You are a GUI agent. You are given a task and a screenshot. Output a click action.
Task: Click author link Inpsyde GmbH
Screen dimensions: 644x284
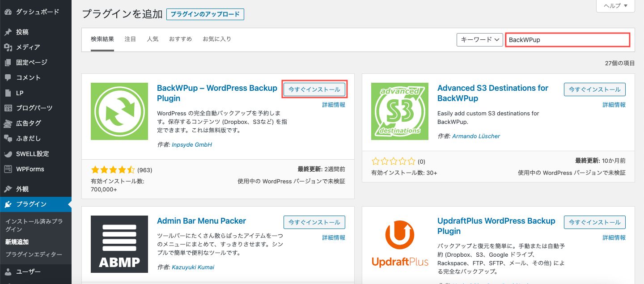(x=192, y=145)
